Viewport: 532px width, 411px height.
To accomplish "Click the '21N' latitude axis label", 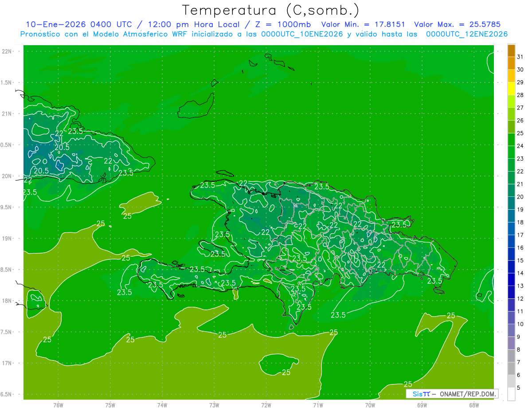I will pyautogui.click(x=7, y=114).
